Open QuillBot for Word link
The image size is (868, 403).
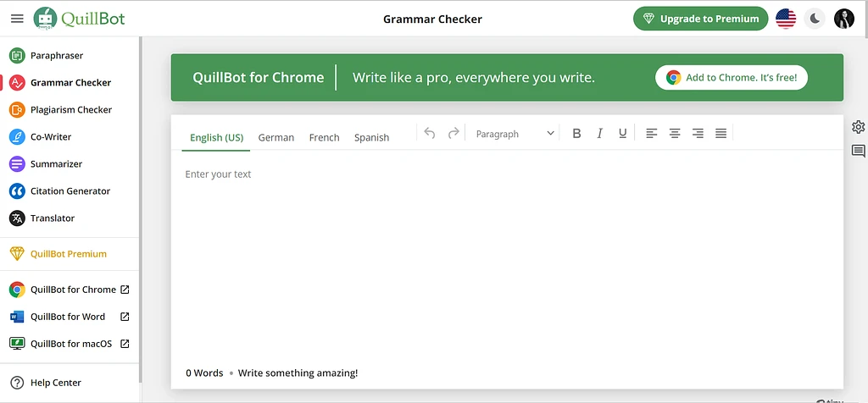coord(70,316)
